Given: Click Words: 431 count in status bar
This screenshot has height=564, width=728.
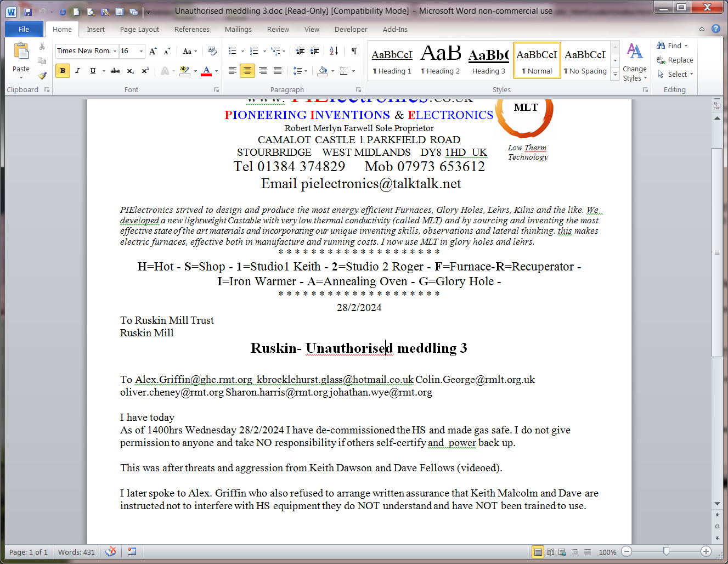Looking at the screenshot, I should [76, 552].
